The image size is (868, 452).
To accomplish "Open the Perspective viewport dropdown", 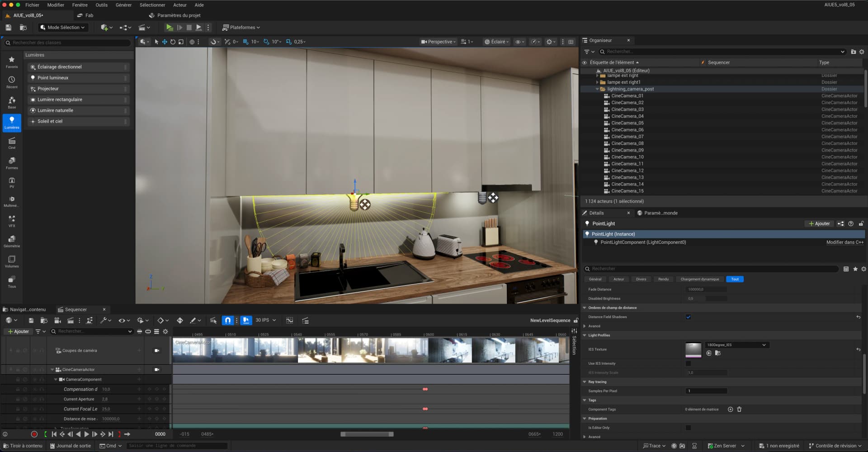I will [437, 41].
